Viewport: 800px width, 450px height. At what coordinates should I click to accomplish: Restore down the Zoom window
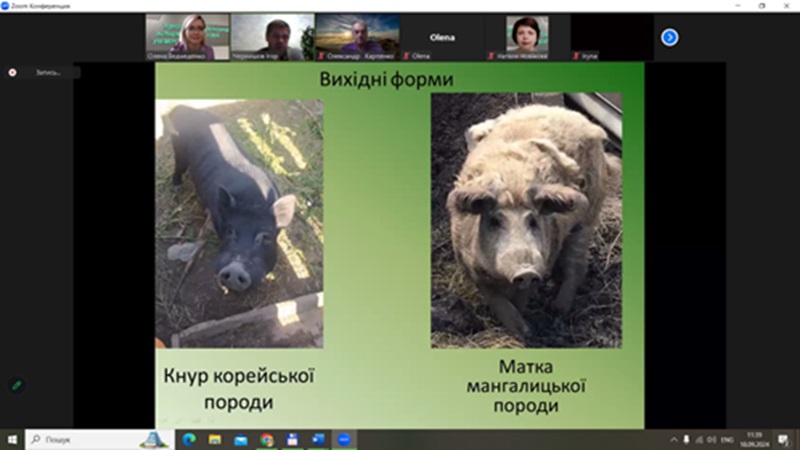[x=762, y=6]
